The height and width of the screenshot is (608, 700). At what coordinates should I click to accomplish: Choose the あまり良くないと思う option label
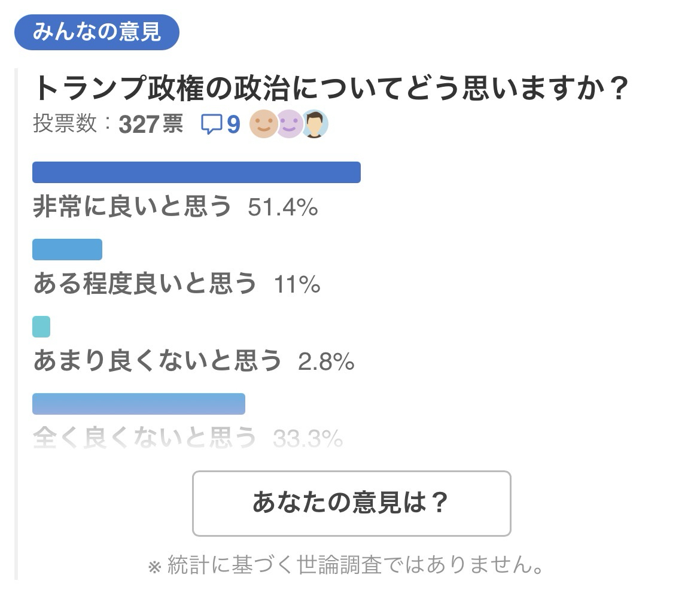(157, 361)
